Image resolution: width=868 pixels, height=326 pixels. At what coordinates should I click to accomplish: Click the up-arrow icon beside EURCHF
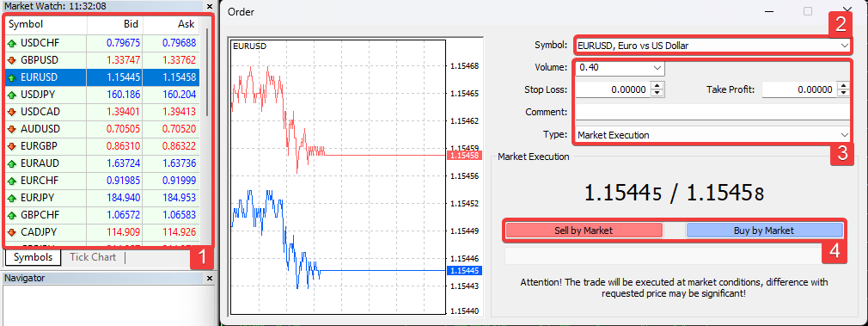[x=12, y=180]
